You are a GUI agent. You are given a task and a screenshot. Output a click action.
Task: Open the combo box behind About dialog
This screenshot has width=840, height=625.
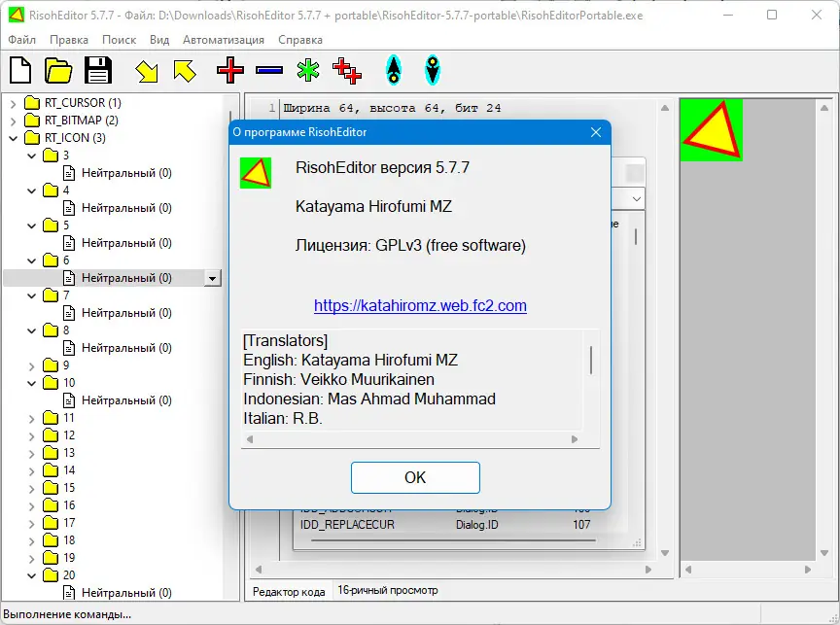tap(637, 198)
